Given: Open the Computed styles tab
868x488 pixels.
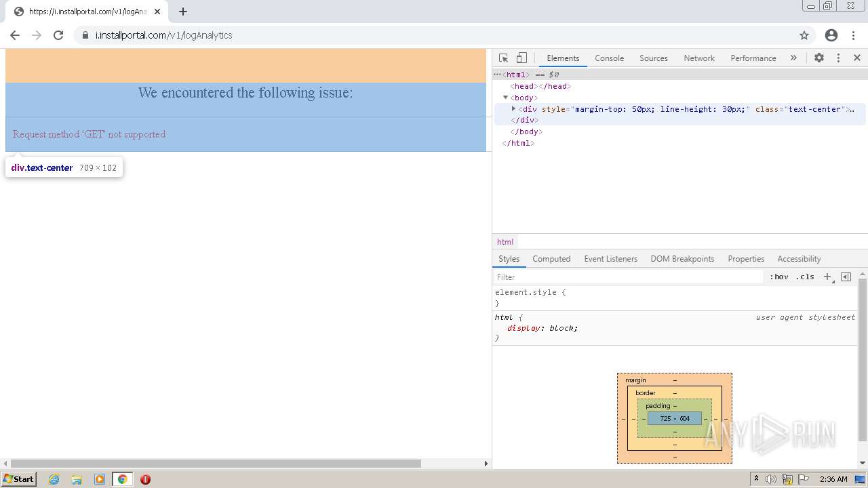Looking at the screenshot, I should coord(551,259).
